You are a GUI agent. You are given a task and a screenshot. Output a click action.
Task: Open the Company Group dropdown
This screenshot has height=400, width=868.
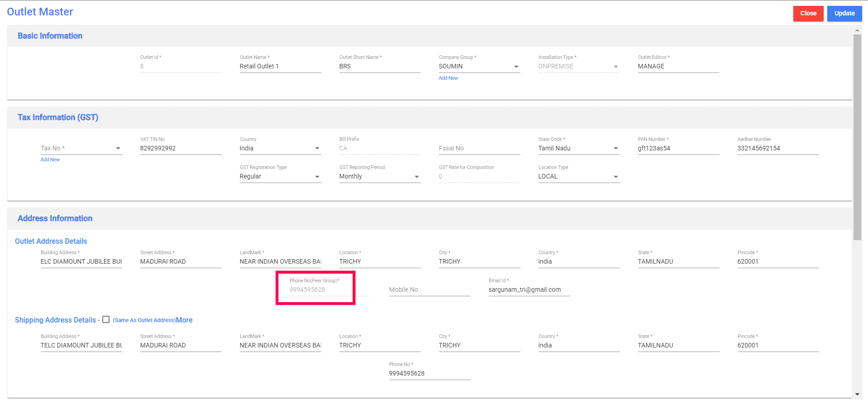click(x=479, y=67)
